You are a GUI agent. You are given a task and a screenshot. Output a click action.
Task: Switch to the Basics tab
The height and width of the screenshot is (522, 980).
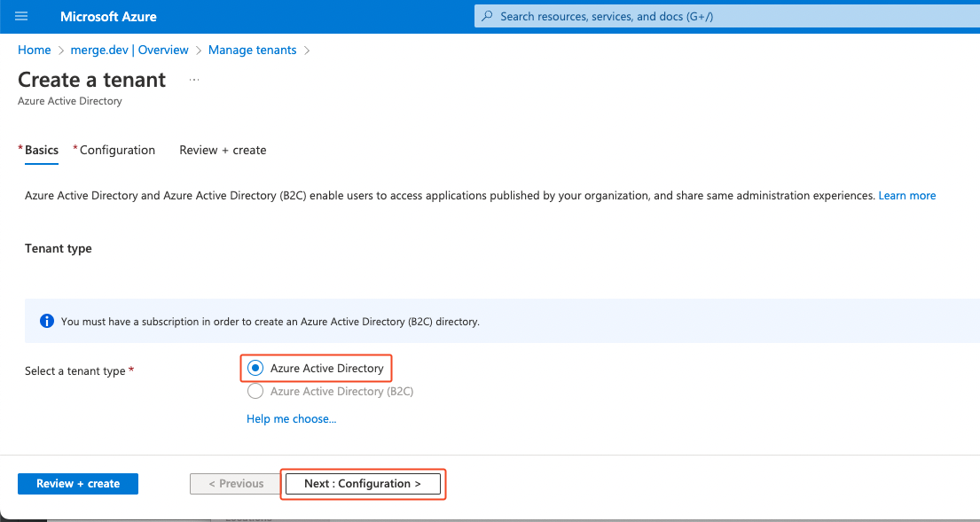click(41, 151)
